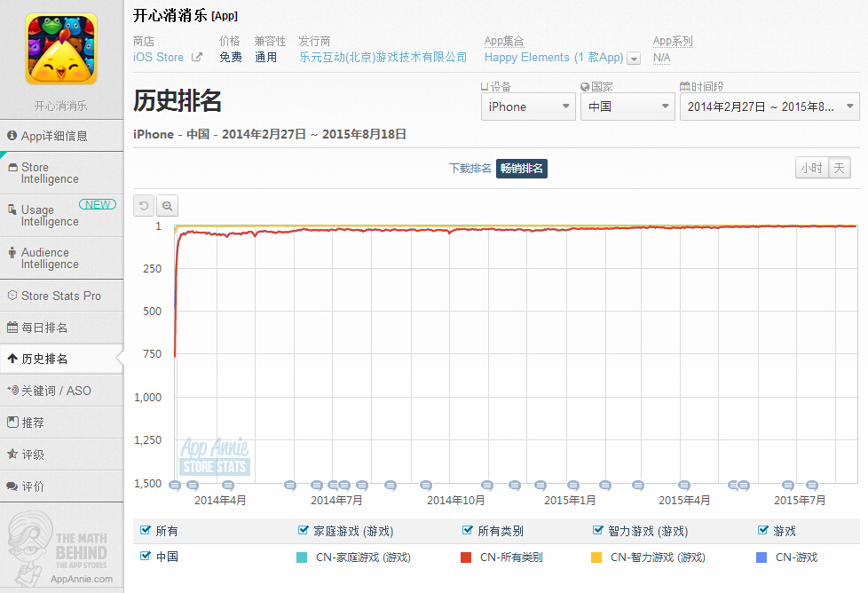
Task: Click the iOS Store link
Action: (158, 57)
